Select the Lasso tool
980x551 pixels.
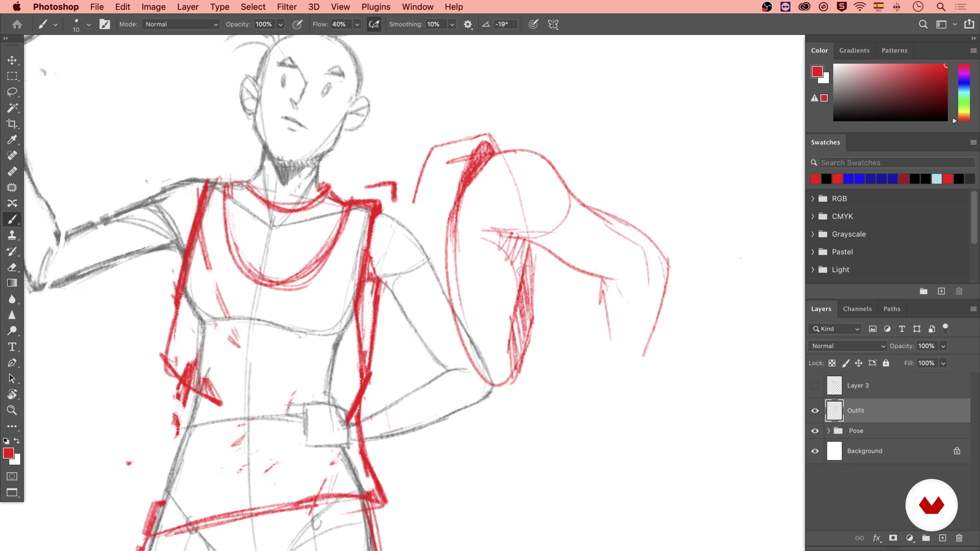(x=12, y=92)
